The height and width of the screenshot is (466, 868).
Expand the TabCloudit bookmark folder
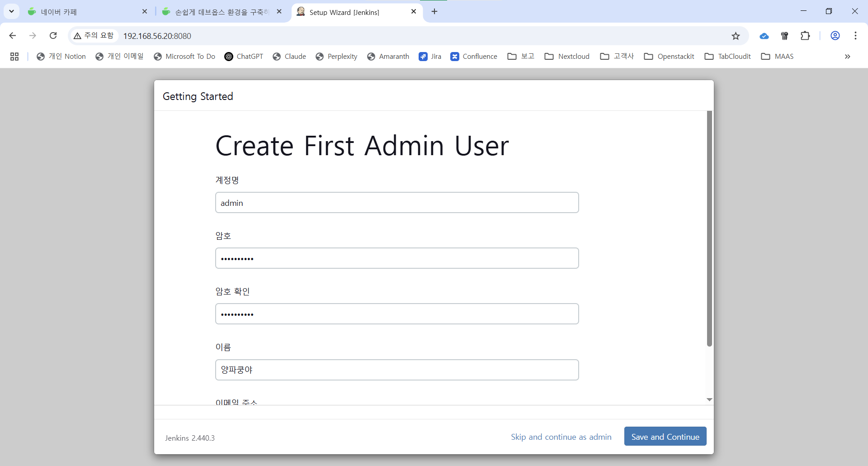(x=728, y=57)
